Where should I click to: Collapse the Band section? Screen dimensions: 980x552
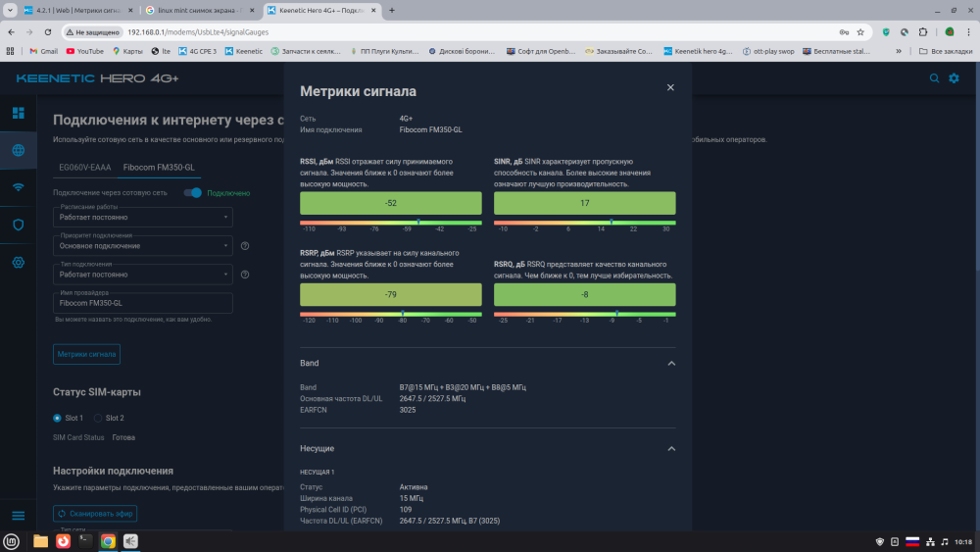pyautogui.click(x=671, y=363)
